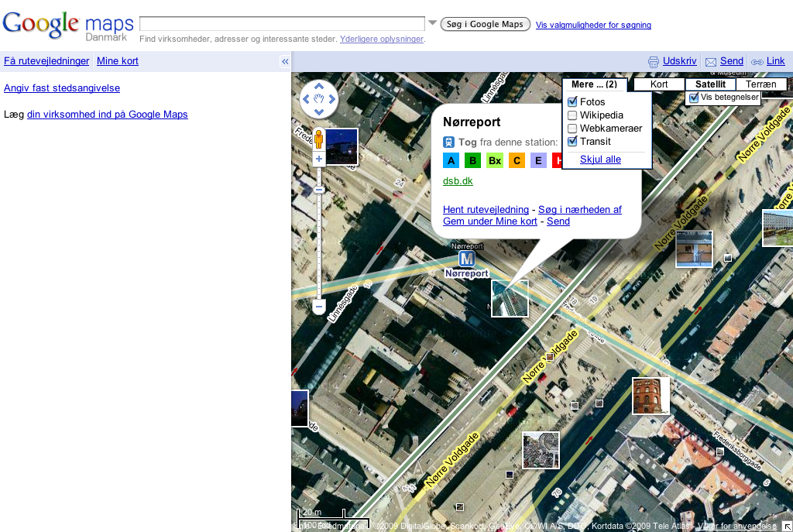Uncheck the Fotos layer checkbox

573,102
